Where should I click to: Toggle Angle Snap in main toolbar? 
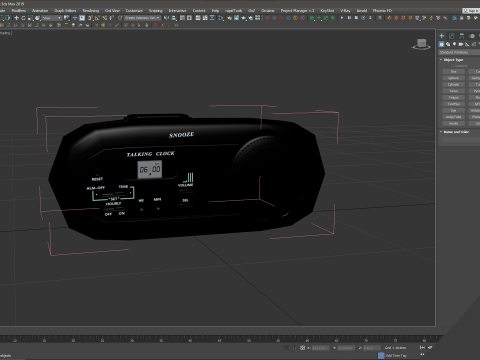coord(97,18)
